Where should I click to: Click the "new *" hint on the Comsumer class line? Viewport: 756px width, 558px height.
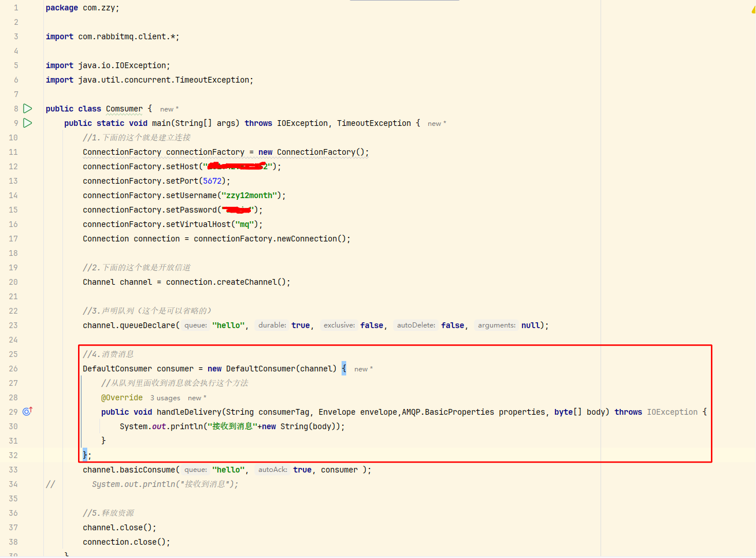coord(169,109)
